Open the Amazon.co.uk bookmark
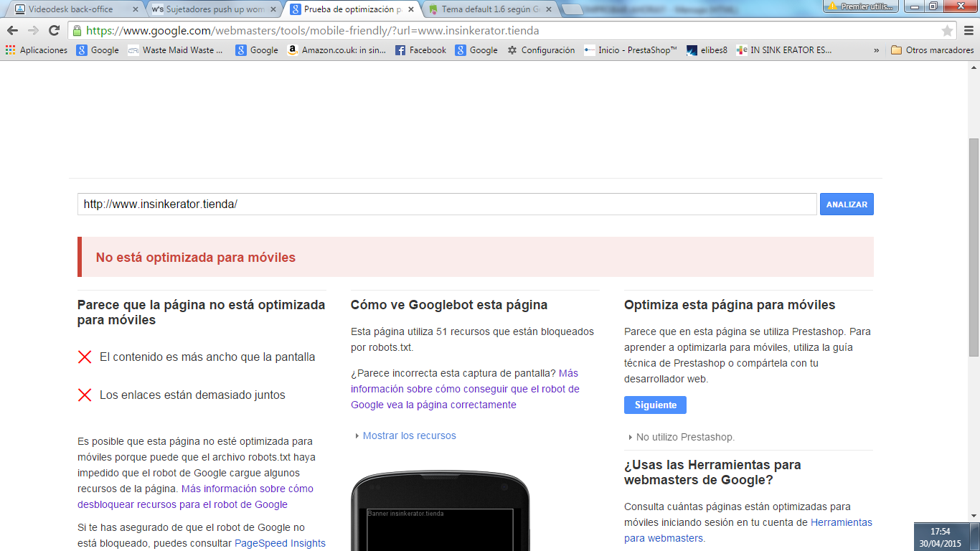Viewport: 980px width, 551px height. [336, 50]
